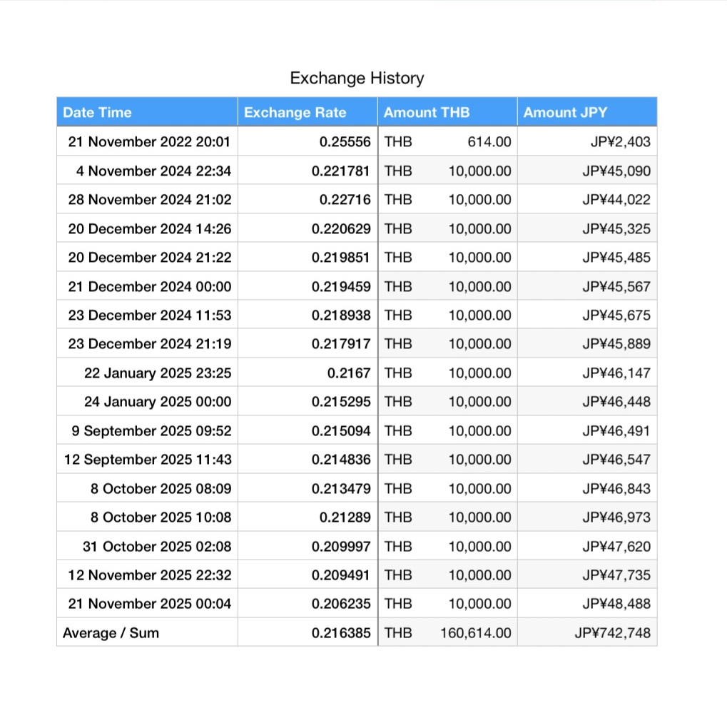Viewport: 727px width, 728px height.
Task: Select the JP¥2,403 amount cell
Action: [x=587, y=141]
